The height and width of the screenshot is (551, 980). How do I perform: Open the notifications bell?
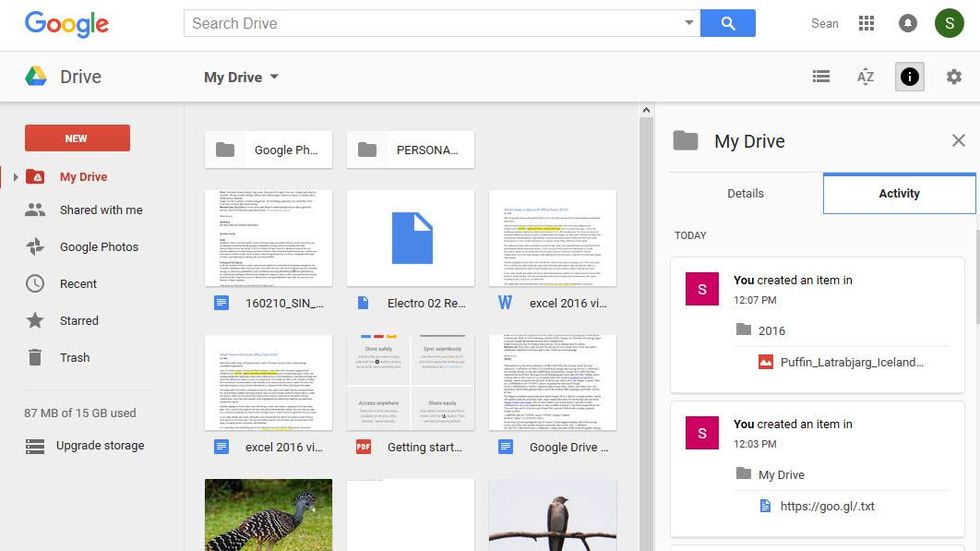[x=907, y=23]
